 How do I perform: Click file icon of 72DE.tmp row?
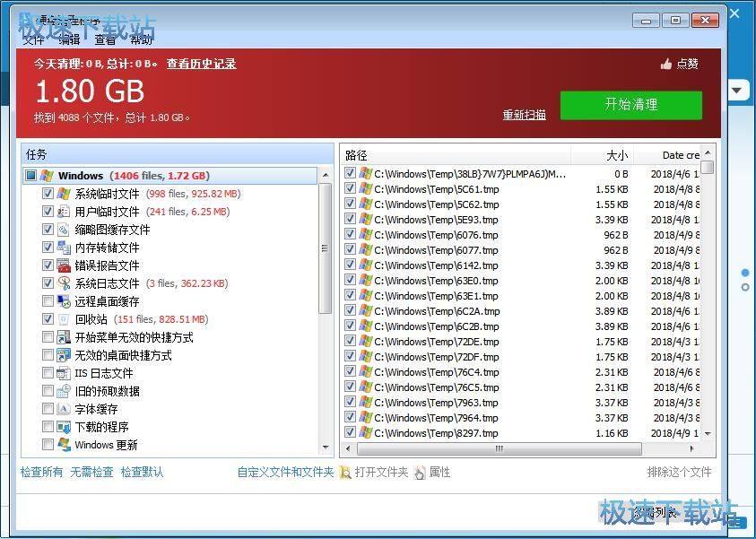point(366,342)
